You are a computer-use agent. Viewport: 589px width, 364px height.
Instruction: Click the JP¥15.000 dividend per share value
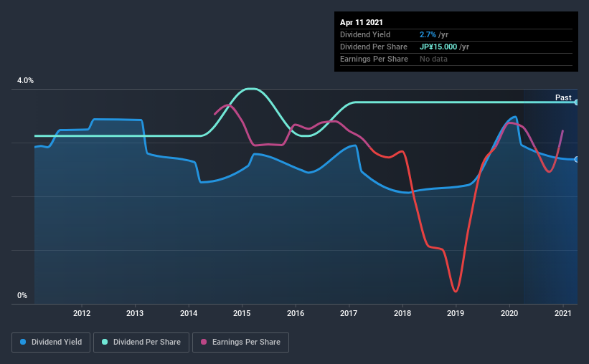click(438, 47)
